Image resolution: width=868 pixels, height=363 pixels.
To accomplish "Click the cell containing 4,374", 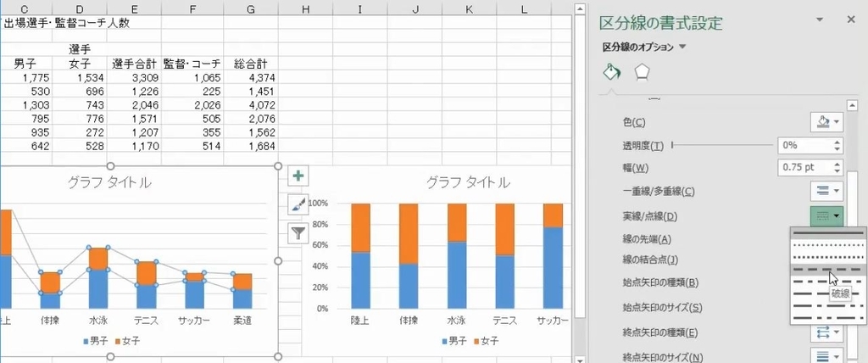I will tap(251, 77).
